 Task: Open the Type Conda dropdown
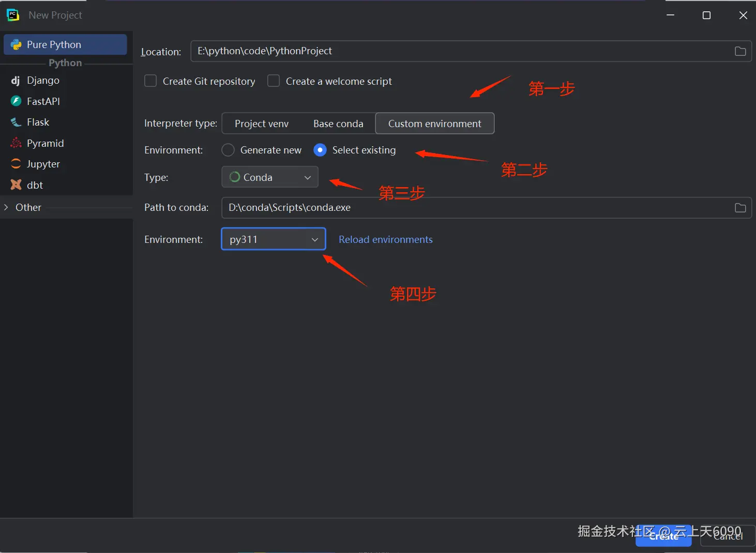[x=270, y=177]
